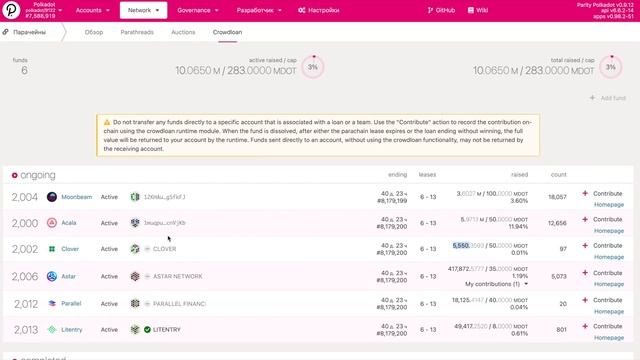640x360 pixels.
Task: Switch to the Parathreads tab
Action: tap(137, 32)
